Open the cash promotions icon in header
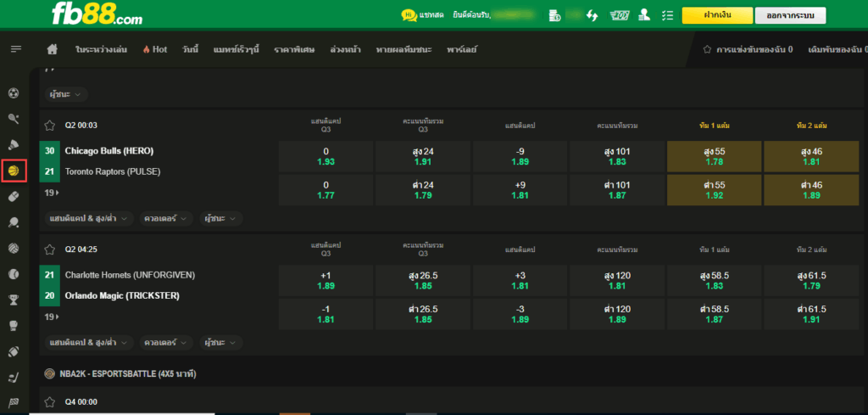This screenshot has width=868, height=415. (618, 15)
